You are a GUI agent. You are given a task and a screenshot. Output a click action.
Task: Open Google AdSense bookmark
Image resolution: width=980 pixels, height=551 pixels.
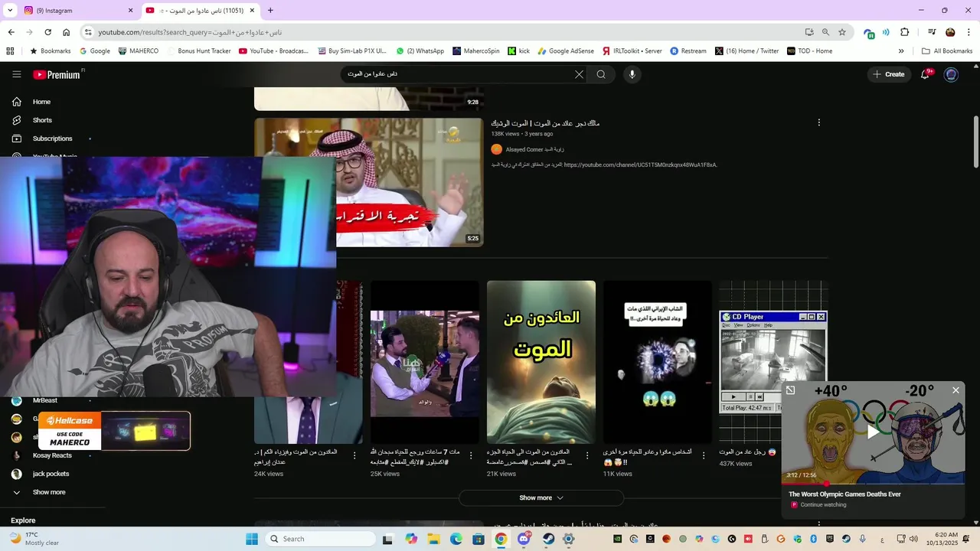tap(566, 51)
